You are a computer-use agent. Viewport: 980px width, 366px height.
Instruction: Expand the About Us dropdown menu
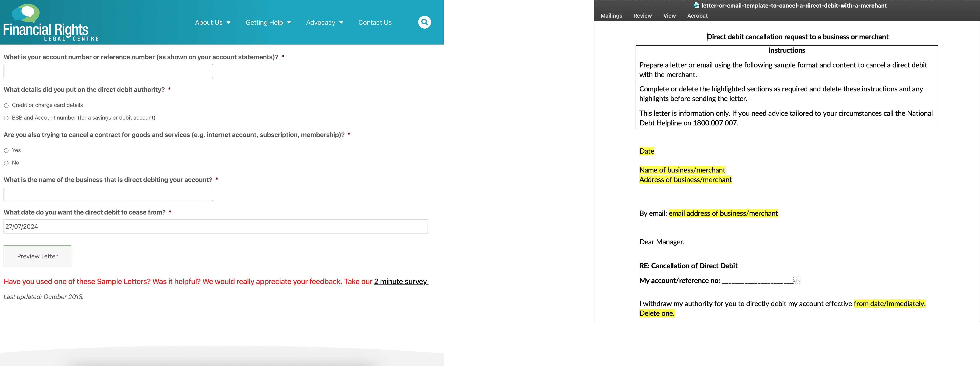coord(213,22)
